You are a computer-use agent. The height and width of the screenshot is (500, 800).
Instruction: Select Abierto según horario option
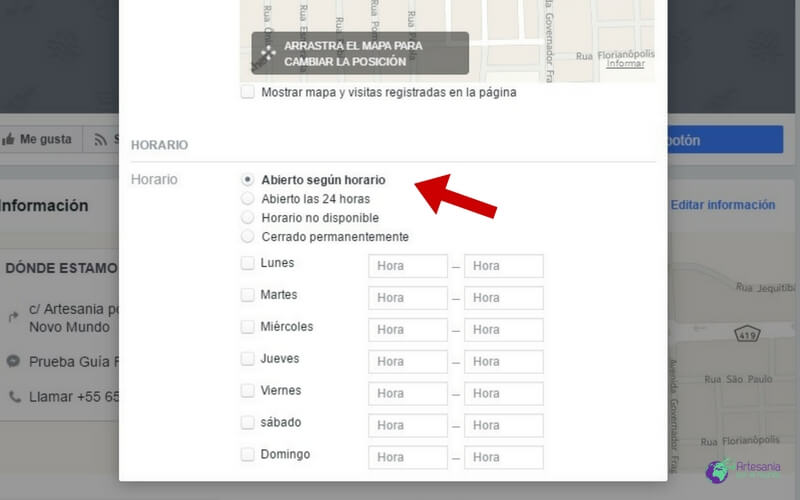point(247,180)
